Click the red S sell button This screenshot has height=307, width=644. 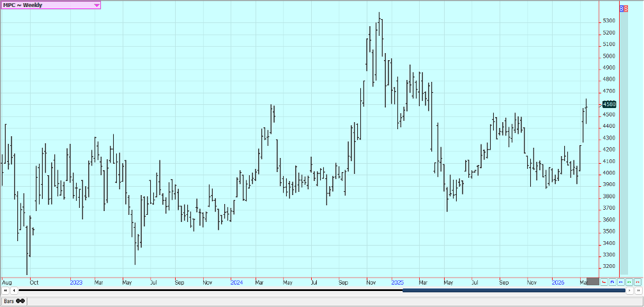(626, 9)
